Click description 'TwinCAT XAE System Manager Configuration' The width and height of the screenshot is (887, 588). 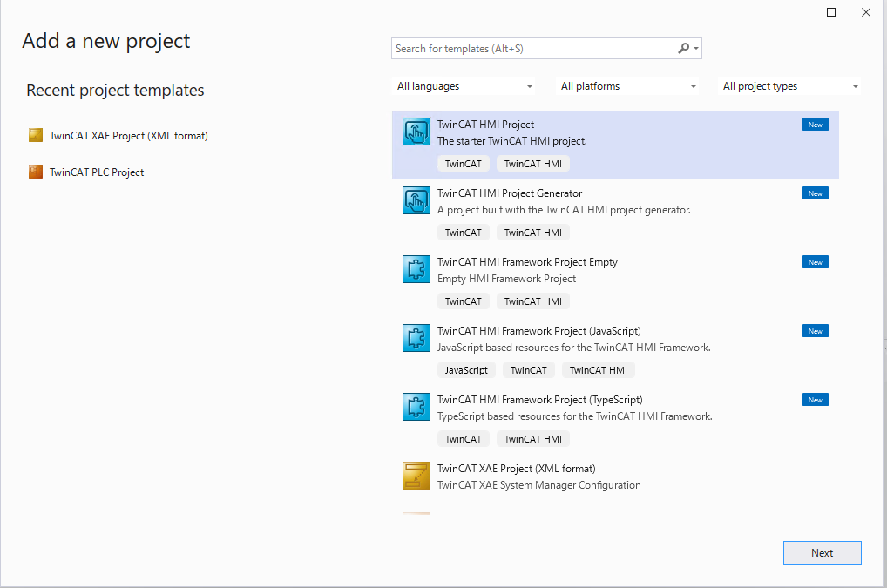[539, 485]
